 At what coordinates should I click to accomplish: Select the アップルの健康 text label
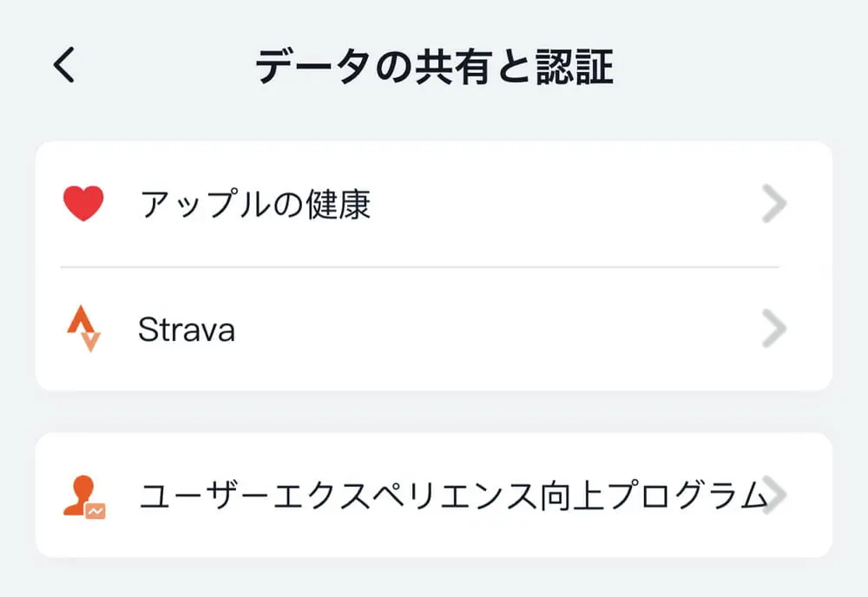coord(255,205)
